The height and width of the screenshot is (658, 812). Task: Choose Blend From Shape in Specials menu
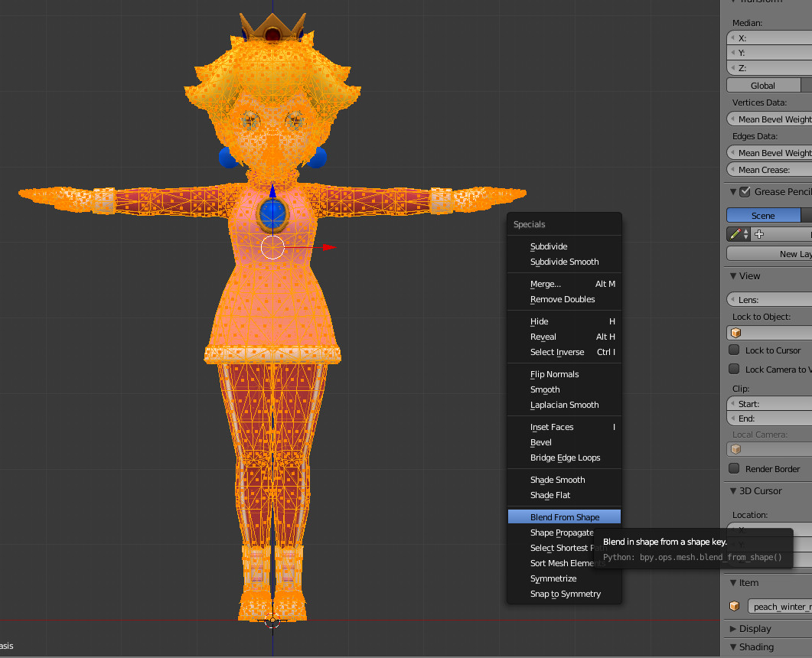point(564,516)
